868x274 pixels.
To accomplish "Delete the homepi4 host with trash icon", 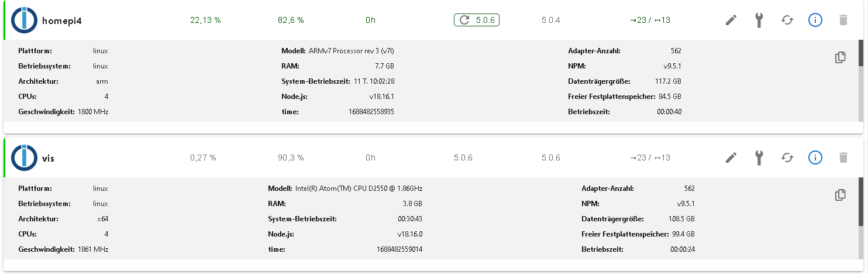I will (843, 20).
